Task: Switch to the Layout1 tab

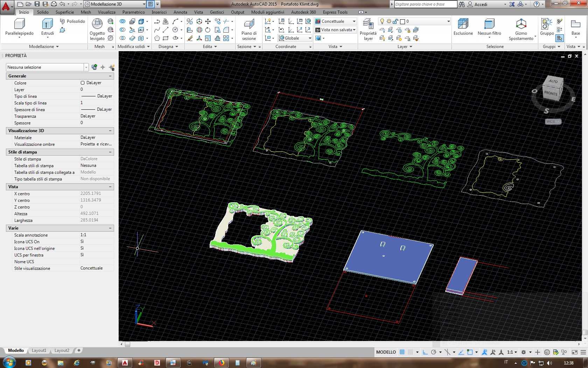Action: click(x=39, y=350)
